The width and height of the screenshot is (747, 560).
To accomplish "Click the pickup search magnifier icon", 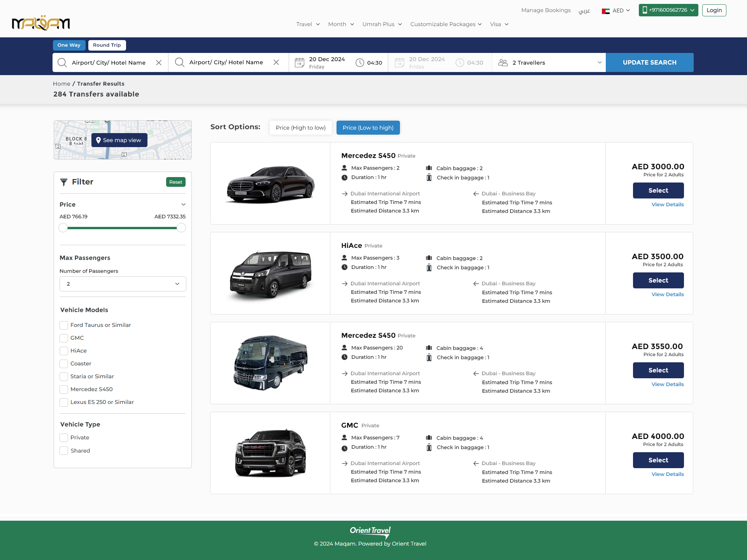I will click(62, 63).
